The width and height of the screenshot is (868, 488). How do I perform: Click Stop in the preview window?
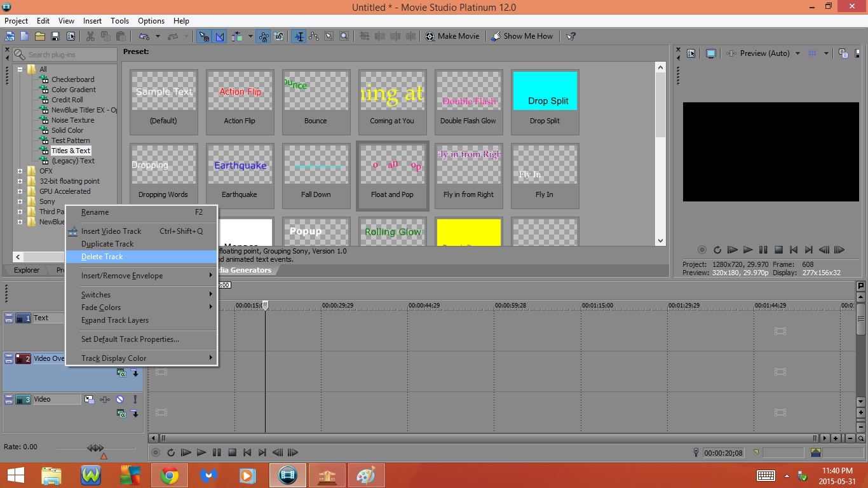pos(778,250)
